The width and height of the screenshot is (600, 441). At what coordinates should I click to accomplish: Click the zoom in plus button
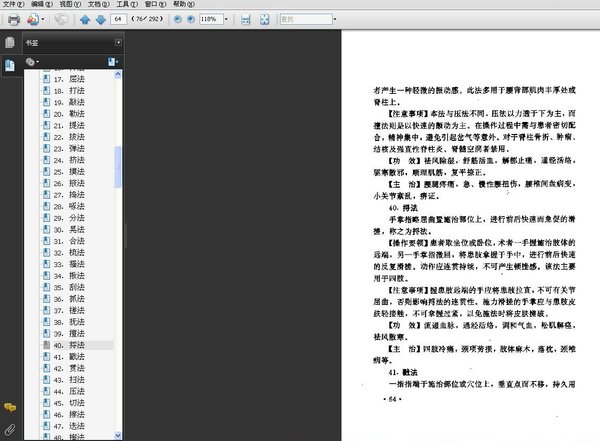pos(192,19)
